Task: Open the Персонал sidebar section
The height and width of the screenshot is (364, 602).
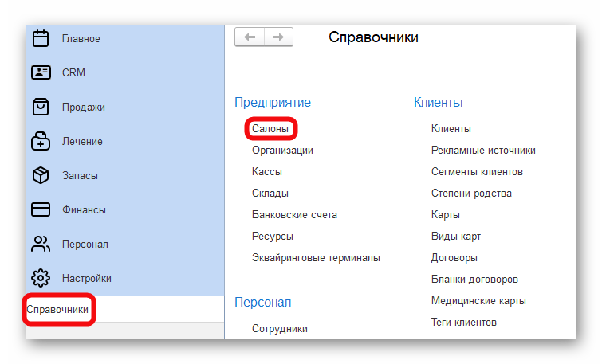Action: [x=85, y=245]
